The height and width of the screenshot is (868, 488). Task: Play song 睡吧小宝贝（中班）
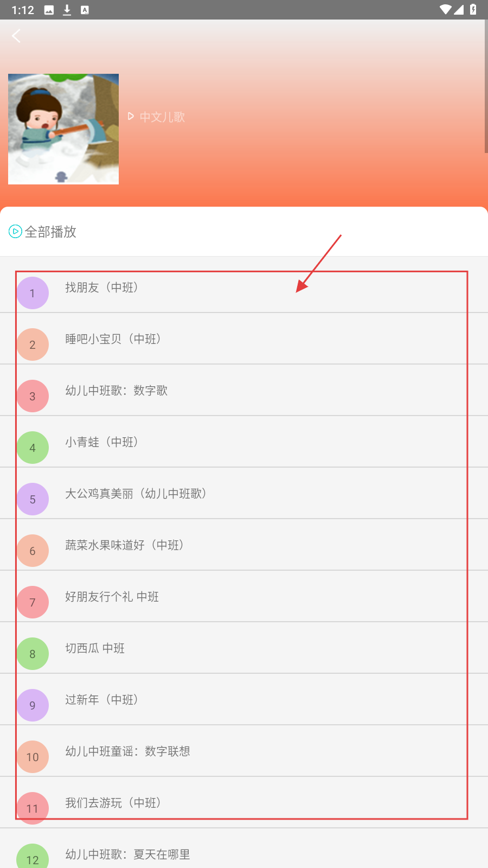113,339
